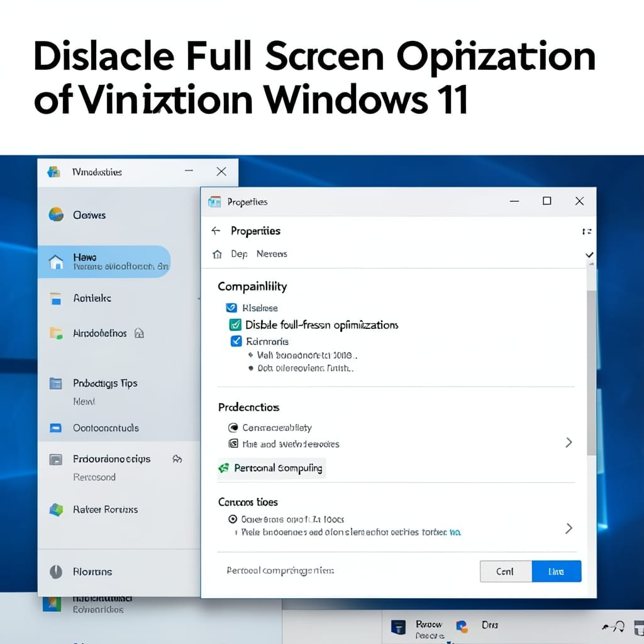
Task: Click the Prıdecnctios section heading
Action: tap(249, 408)
